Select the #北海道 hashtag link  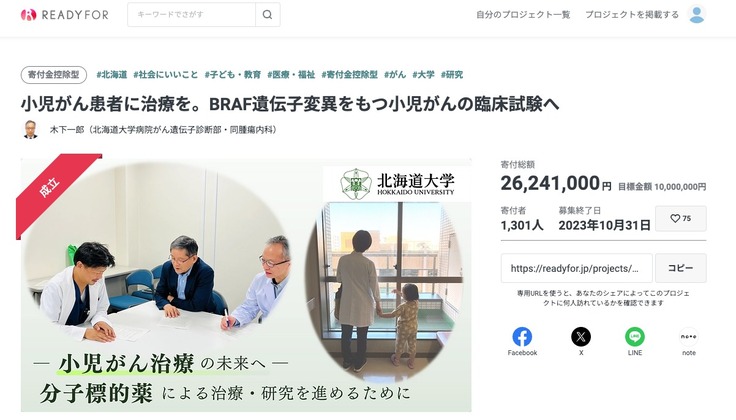(112, 75)
